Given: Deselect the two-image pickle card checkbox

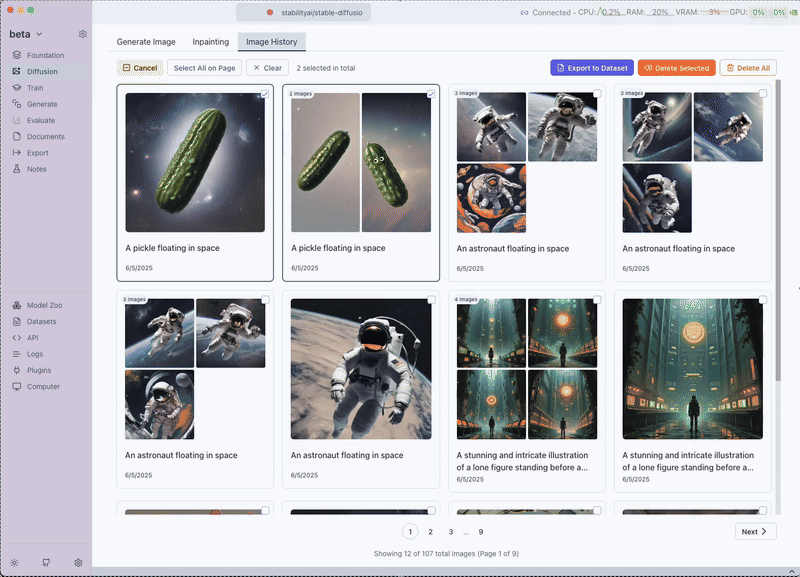Looking at the screenshot, I should click(431, 94).
